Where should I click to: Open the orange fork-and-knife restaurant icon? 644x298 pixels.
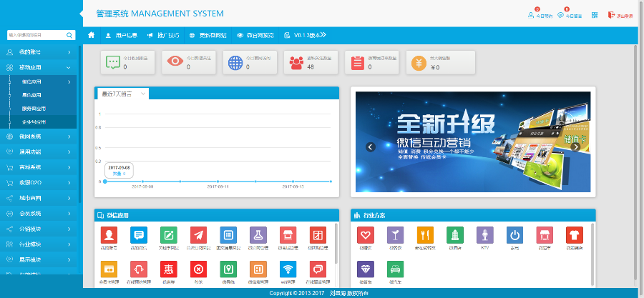coord(425,235)
